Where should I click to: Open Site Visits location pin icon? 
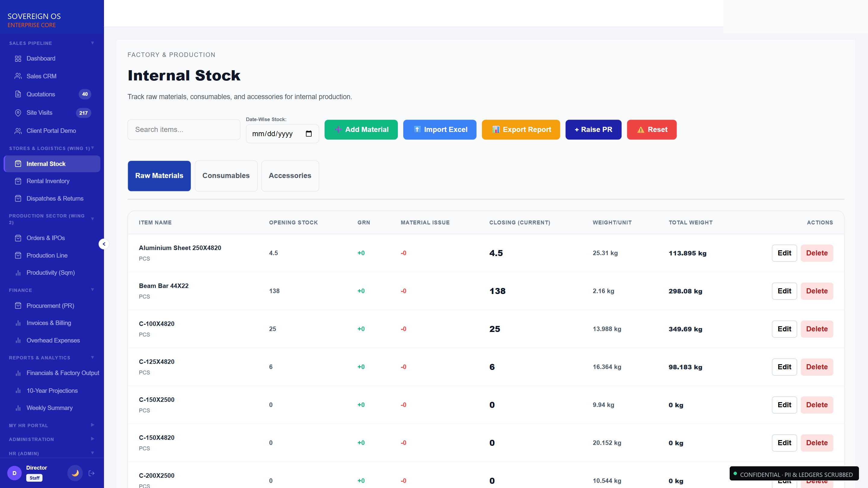[x=18, y=113]
